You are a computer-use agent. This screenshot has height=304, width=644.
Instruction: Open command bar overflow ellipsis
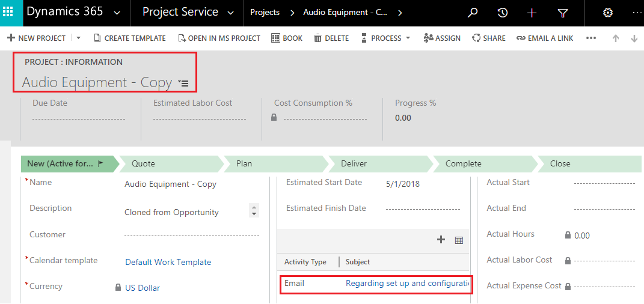coord(591,38)
